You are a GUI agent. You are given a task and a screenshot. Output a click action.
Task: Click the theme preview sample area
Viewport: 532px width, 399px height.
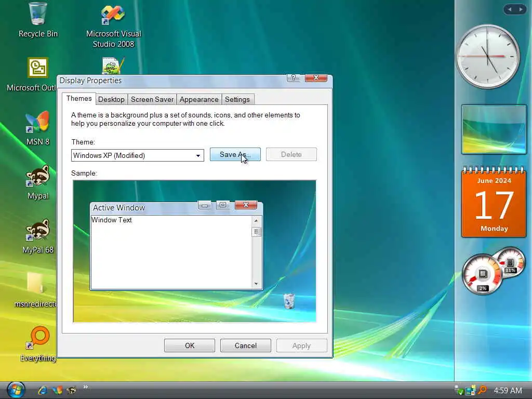[x=194, y=251]
